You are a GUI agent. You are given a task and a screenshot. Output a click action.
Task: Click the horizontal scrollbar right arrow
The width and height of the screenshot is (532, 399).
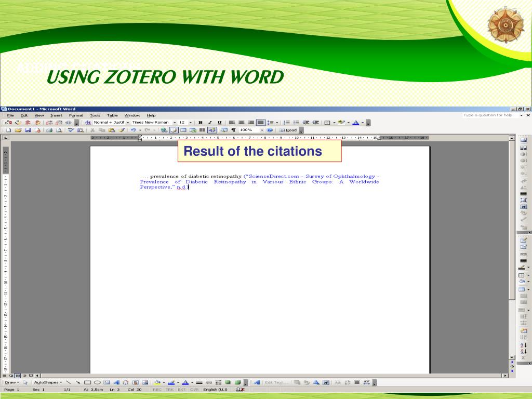tap(505, 376)
